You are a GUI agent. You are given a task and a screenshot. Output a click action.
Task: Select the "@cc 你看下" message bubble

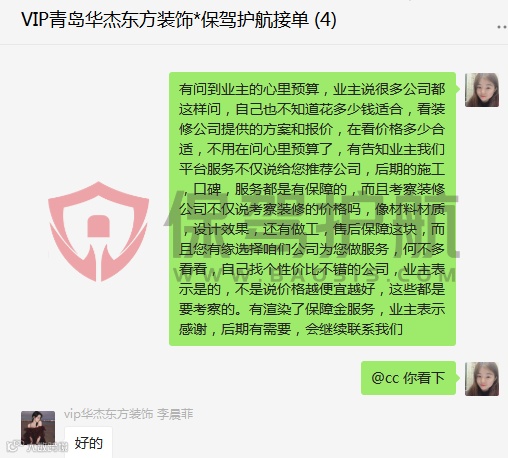[408, 378]
